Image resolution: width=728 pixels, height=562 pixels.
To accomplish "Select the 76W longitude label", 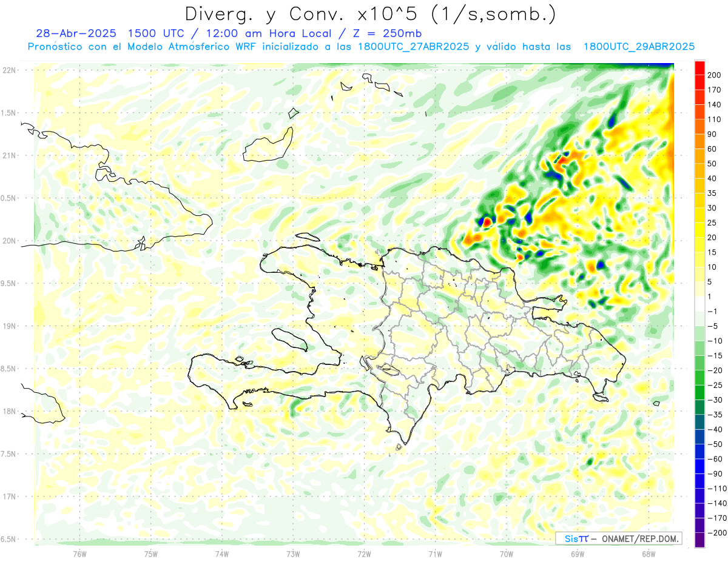I will [x=79, y=553].
